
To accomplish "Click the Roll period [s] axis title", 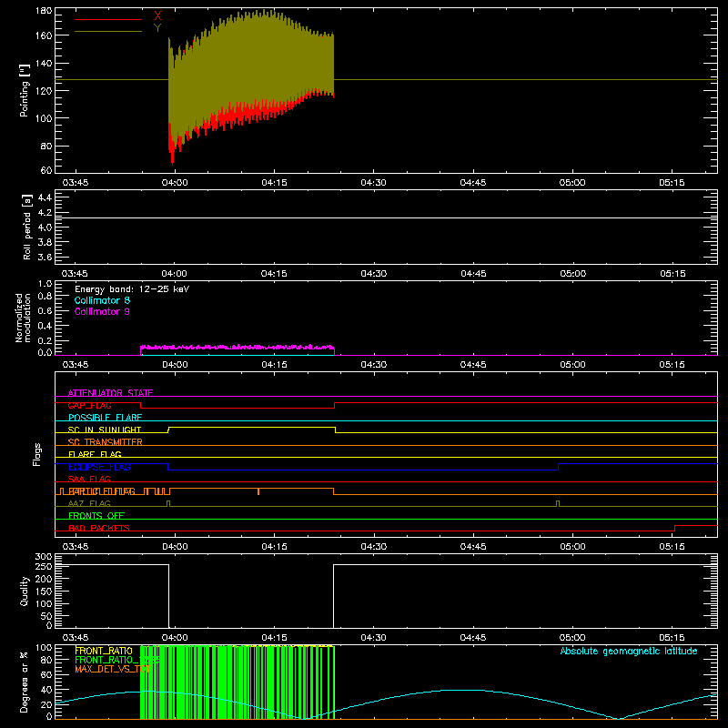I will tap(27, 227).
